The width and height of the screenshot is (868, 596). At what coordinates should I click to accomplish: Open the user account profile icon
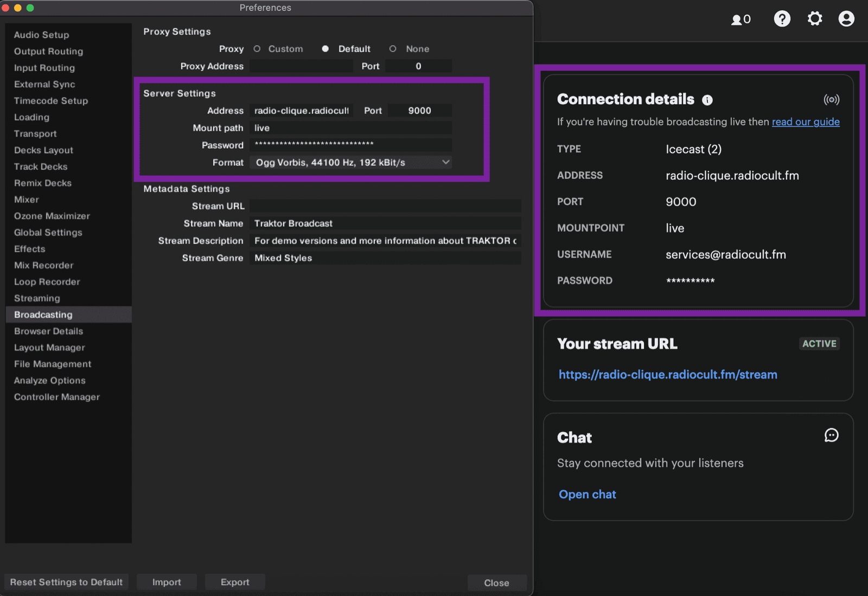(x=846, y=19)
